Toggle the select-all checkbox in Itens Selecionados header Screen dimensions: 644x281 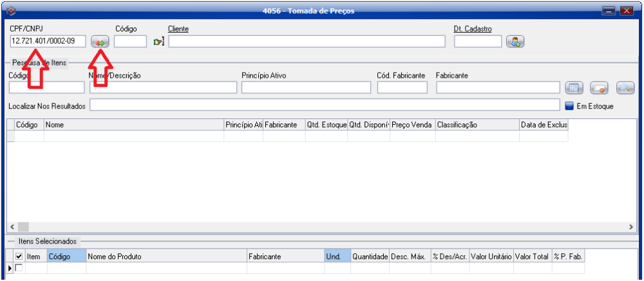(x=19, y=257)
